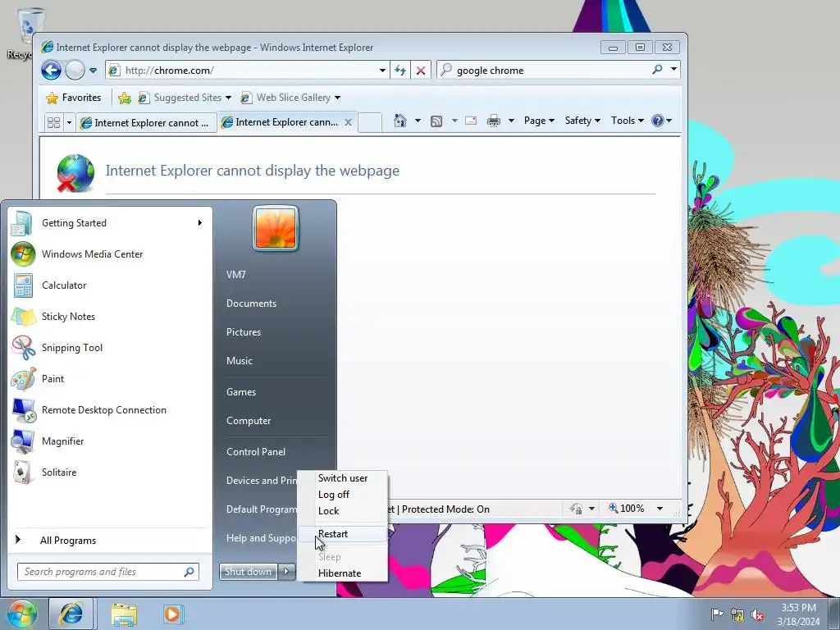840x630 pixels.
Task: Choose Restart in the power menu
Action: [x=343, y=533]
